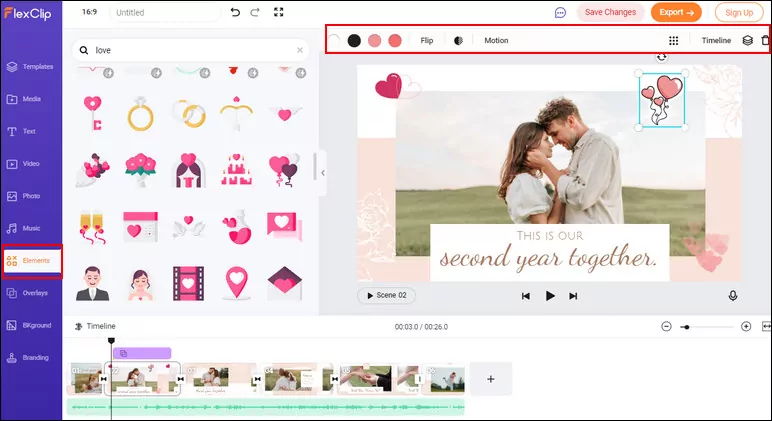Add the heart key element
772x421 pixels.
[93, 113]
